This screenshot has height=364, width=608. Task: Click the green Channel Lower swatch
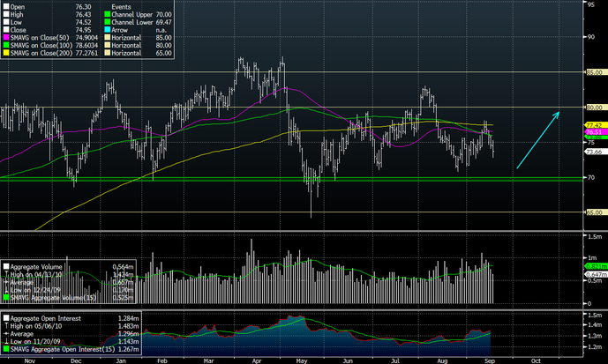[108, 22]
